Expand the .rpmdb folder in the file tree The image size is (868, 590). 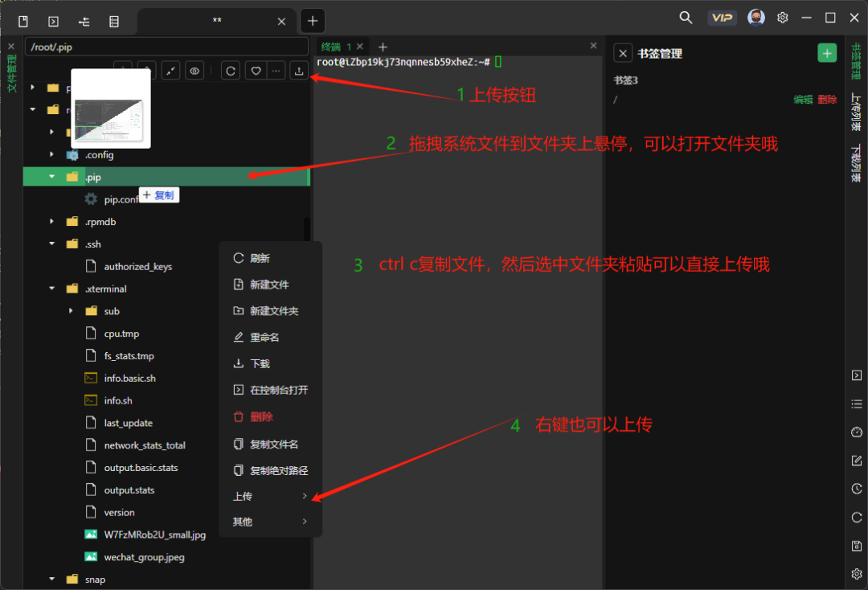tap(51, 221)
